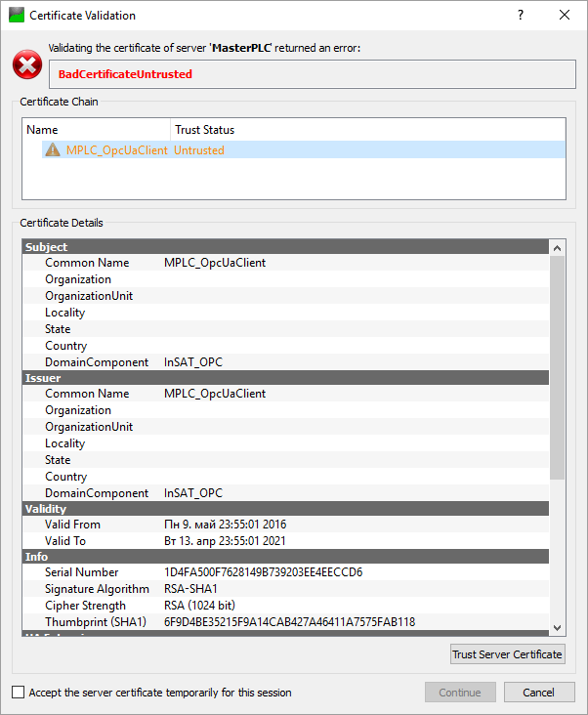
Task: Click the green application icon in title bar
Action: pos(17,15)
